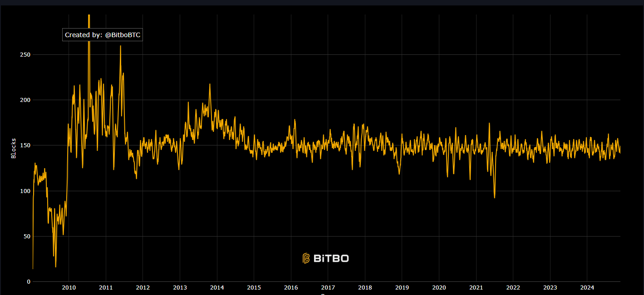This screenshot has width=644, height=295.
Task: Select the 2013 year label on x-axis
Action: click(180, 287)
